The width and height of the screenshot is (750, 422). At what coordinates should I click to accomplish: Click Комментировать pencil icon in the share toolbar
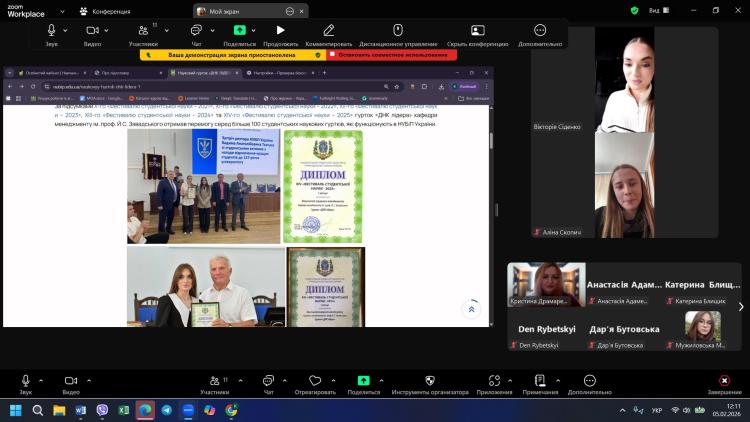tap(328, 31)
